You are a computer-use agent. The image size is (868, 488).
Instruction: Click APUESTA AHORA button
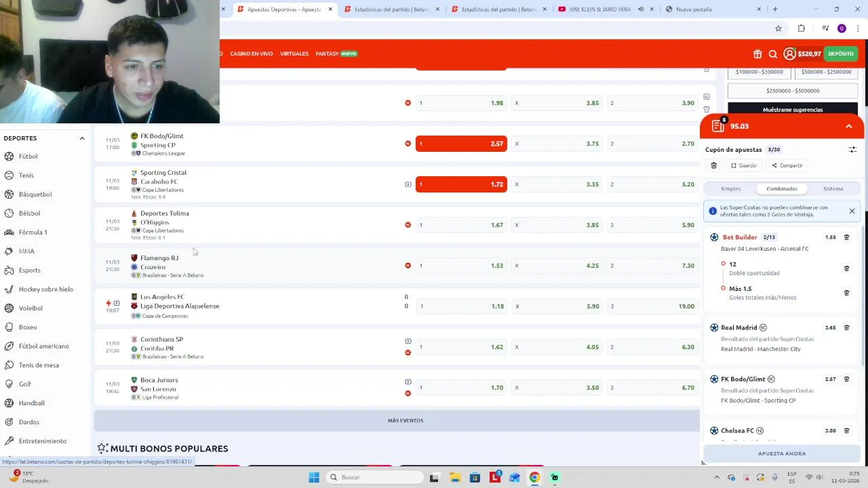(782, 453)
